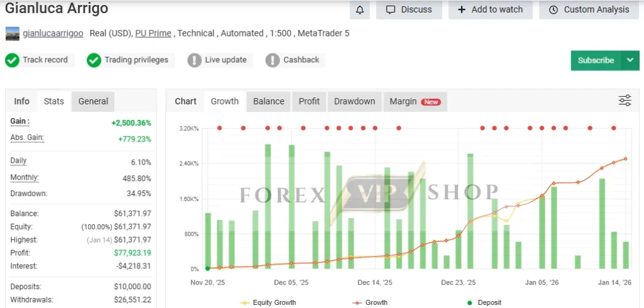Open chart settings sliders icon

(x=625, y=101)
